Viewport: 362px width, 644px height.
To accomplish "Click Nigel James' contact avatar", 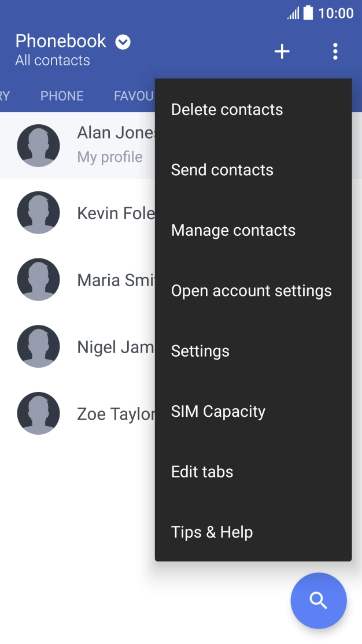I will coord(39,346).
